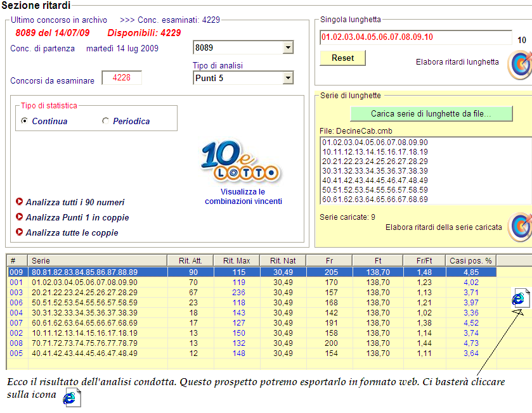532x413 pixels.
Task: Click red arrow next to Analizza Punti 1 in coppie
Action: pos(19,217)
